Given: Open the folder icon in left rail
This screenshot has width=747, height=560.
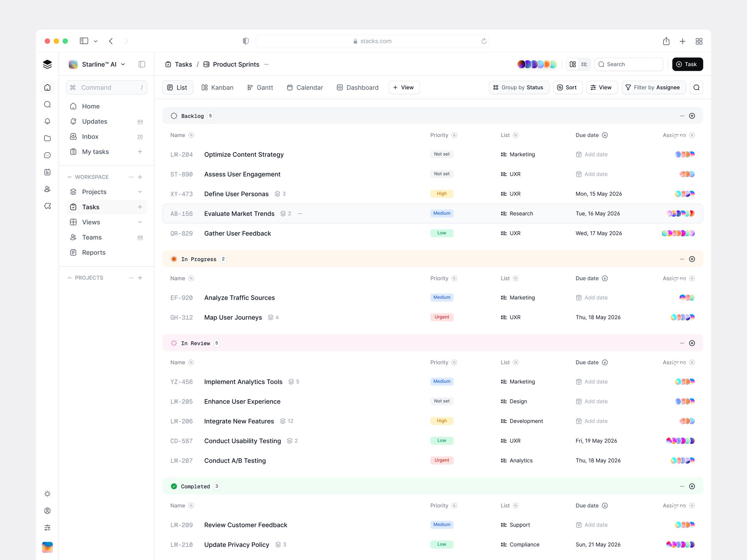Looking at the screenshot, I should tap(47, 138).
